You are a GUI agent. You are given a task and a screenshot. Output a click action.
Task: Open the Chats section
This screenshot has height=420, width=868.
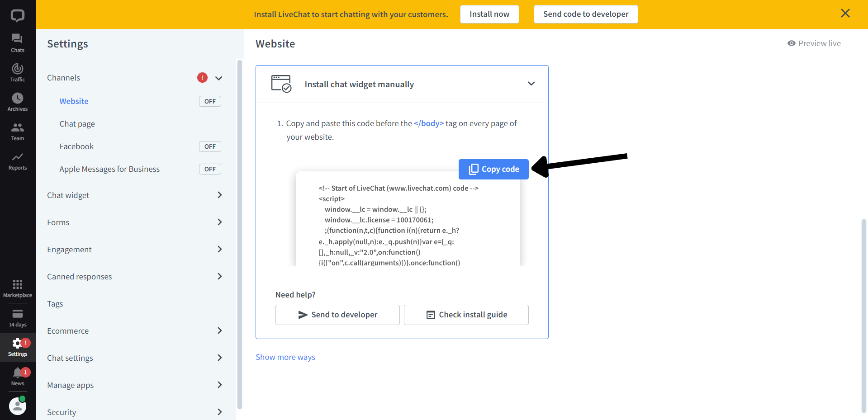18,43
